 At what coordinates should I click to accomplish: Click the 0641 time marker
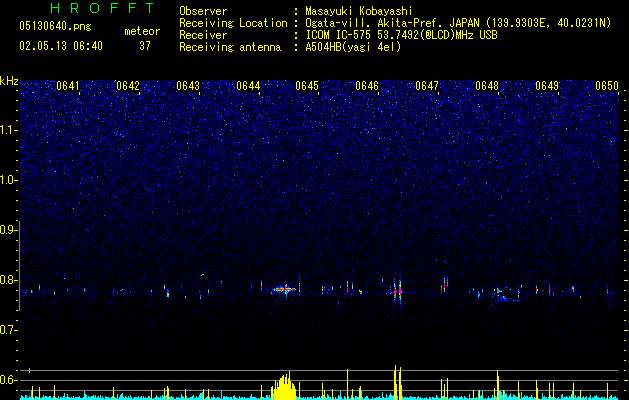pyautogui.click(x=68, y=86)
